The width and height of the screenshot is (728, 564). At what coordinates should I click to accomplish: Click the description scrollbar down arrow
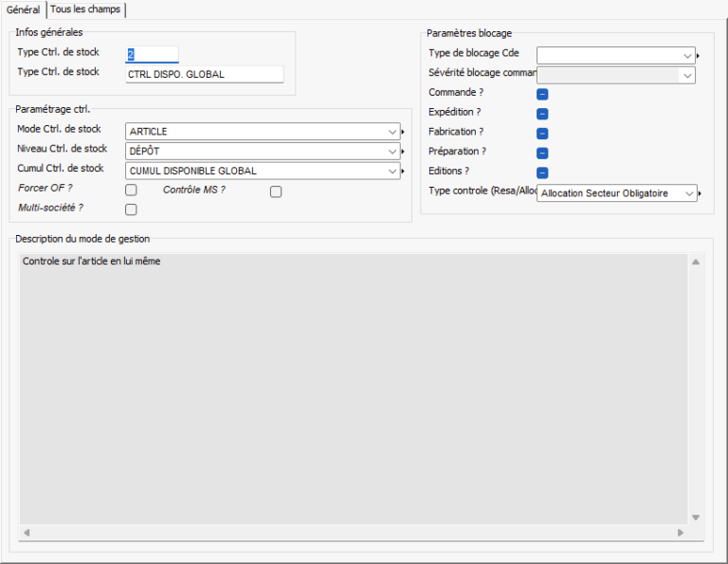[x=695, y=517]
